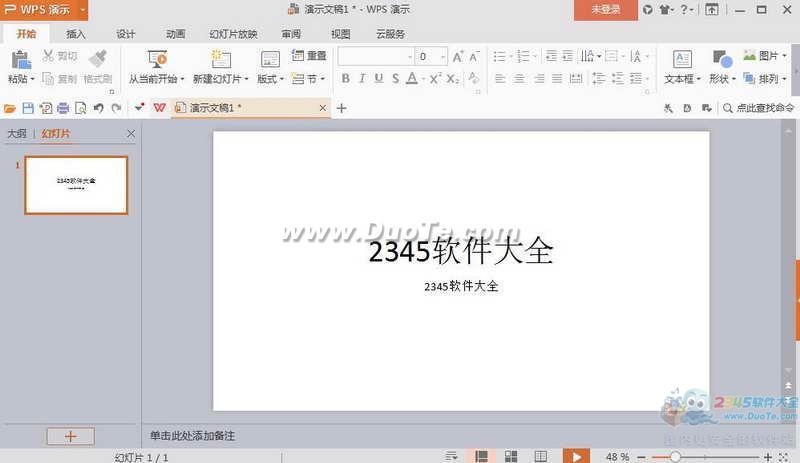The height and width of the screenshot is (463, 800).
Task: Open the font color dropdown arrow
Action: [423, 79]
